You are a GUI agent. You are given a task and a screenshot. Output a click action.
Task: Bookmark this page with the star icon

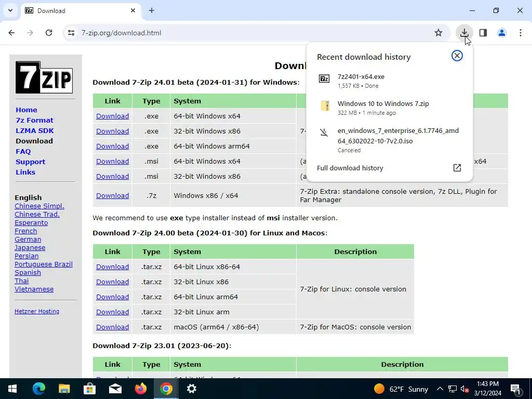tap(438, 33)
